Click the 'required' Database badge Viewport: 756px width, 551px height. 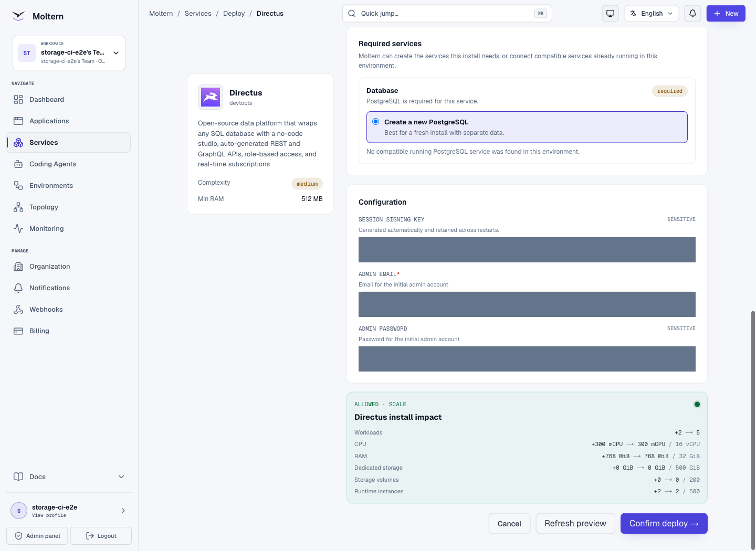click(670, 91)
